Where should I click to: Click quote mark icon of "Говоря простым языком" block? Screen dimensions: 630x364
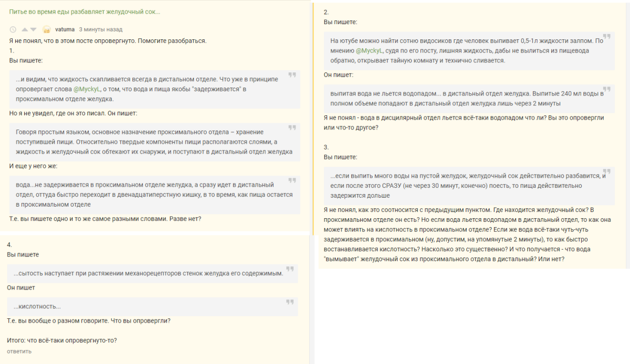(292, 127)
